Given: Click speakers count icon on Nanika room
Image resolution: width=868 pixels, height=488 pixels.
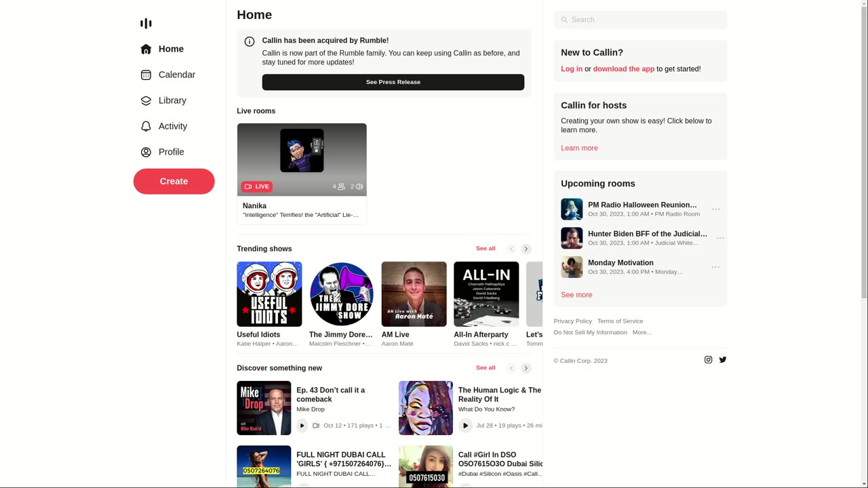Looking at the screenshot, I should (x=359, y=186).
